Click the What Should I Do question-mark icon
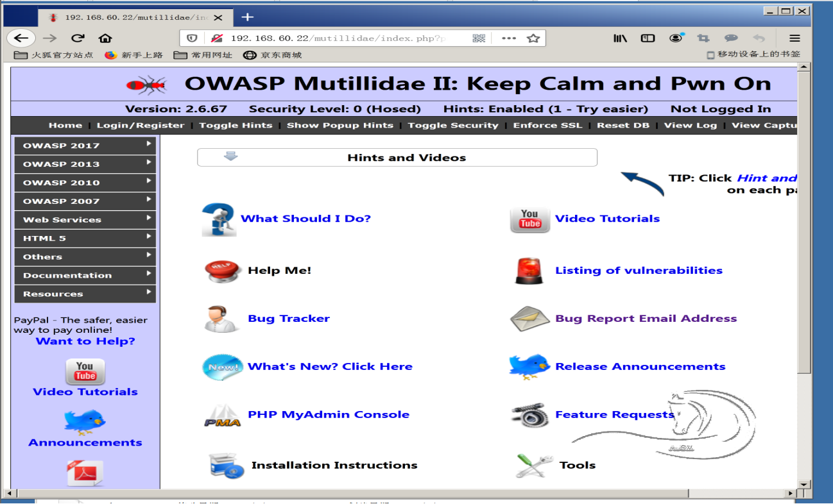 tap(219, 219)
